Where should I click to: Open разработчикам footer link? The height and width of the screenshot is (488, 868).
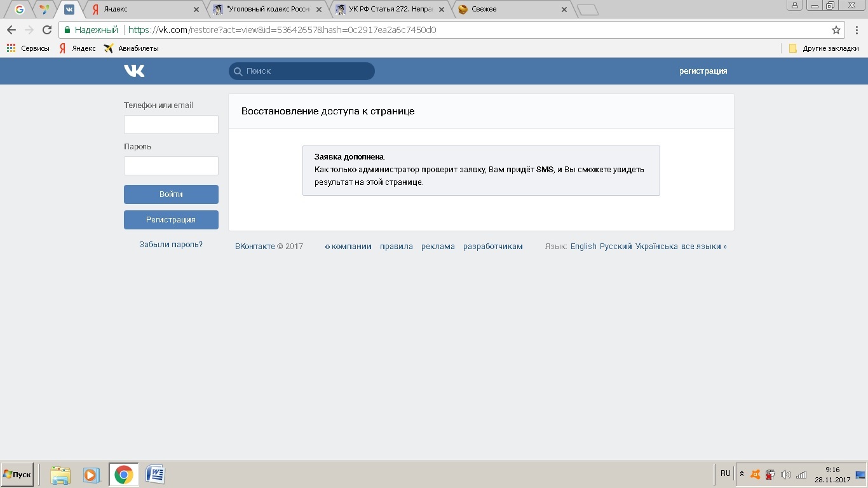coord(493,247)
